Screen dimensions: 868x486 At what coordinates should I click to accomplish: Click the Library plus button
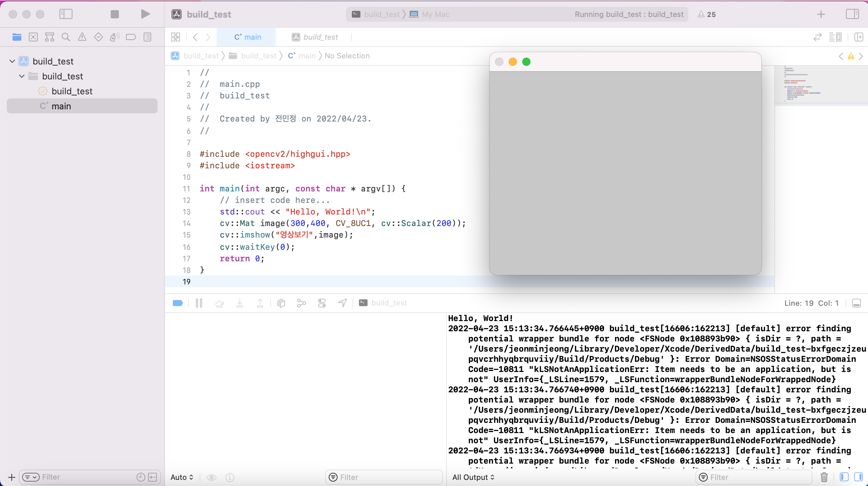(x=821, y=14)
